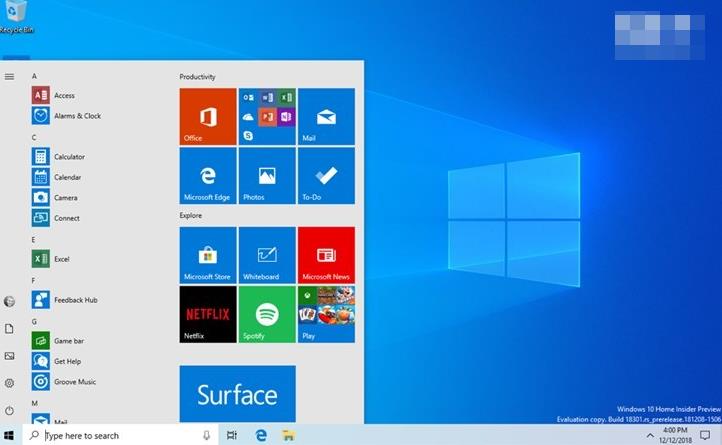This screenshot has width=722, height=445.
Task: Open the Microsoft News tile
Action: click(x=326, y=255)
